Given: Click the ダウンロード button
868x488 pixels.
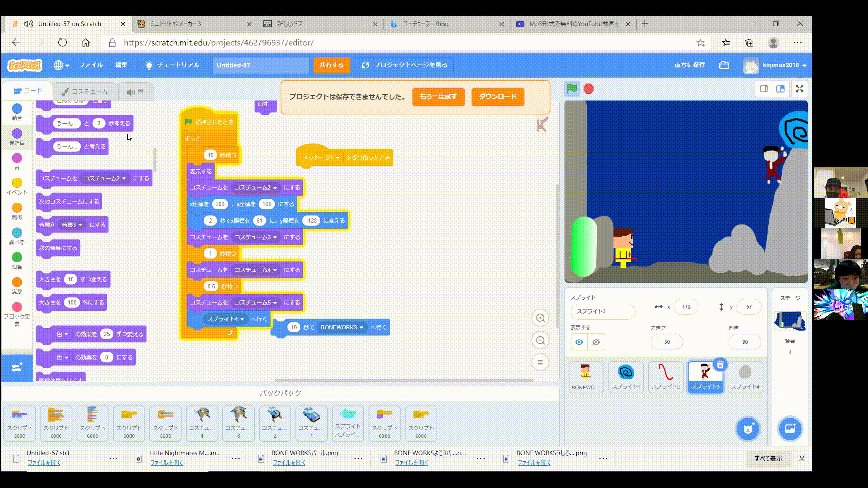Looking at the screenshot, I should tap(498, 97).
